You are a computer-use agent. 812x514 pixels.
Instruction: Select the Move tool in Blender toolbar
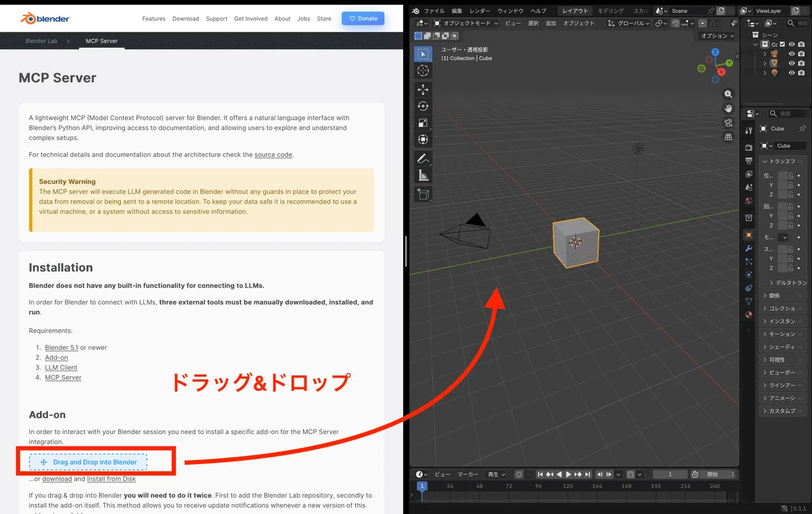tap(423, 90)
